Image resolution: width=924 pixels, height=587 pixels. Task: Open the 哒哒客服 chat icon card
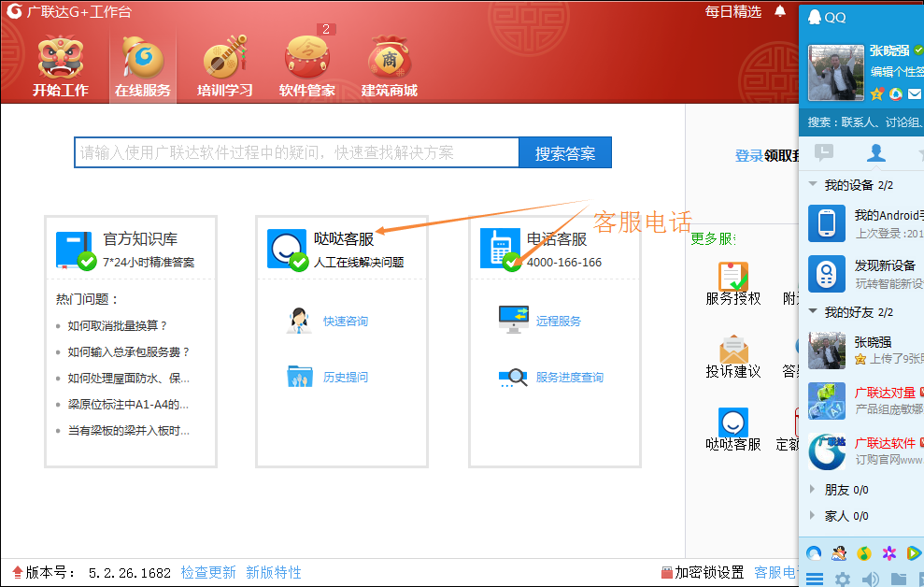point(288,250)
